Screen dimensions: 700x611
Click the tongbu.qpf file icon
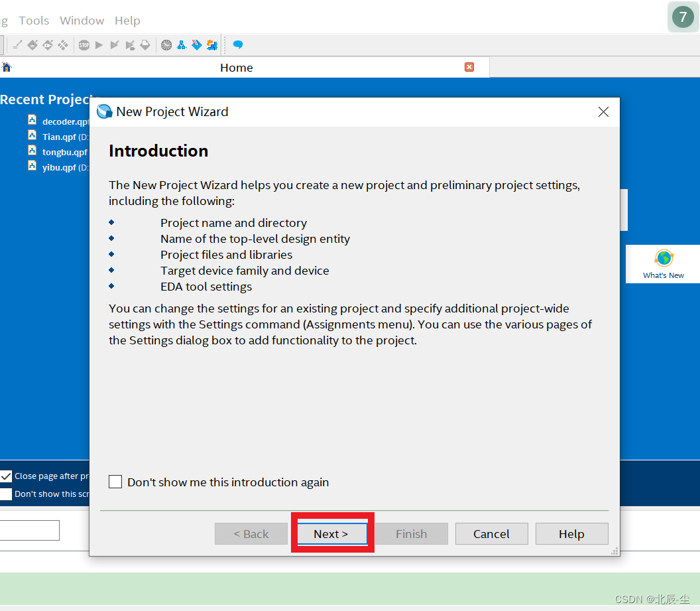tap(32, 150)
